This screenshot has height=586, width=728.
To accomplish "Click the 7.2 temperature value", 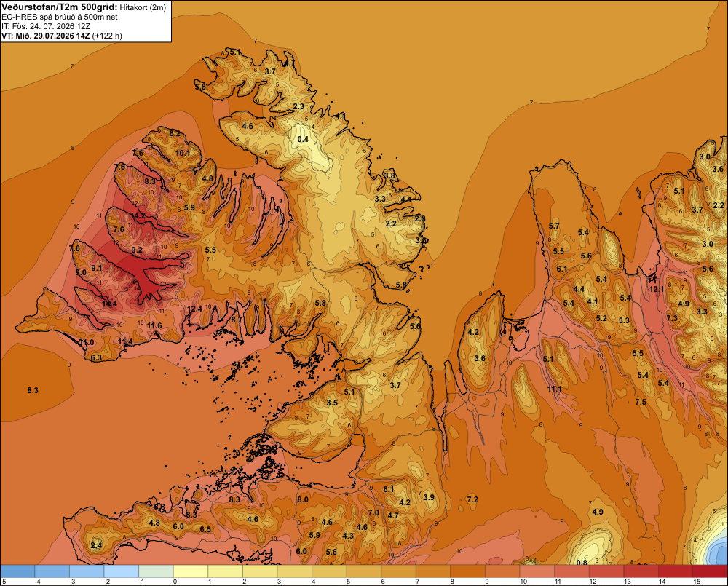I will coord(472,499).
